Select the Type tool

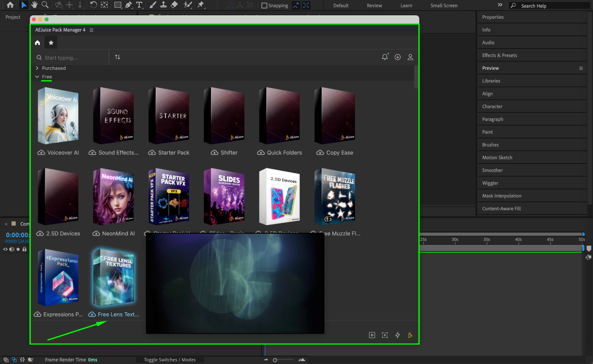tap(139, 5)
